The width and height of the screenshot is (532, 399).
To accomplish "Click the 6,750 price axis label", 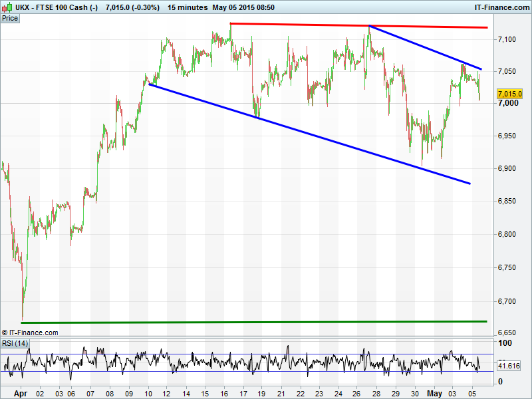I will pos(507,268).
